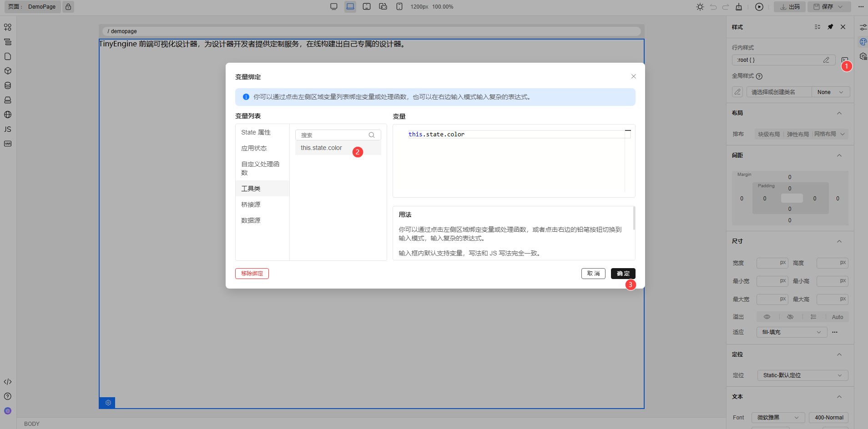Screen dimensions: 868x429
Task: Open the code view at bottom left sidebar
Action: [x=7, y=382]
